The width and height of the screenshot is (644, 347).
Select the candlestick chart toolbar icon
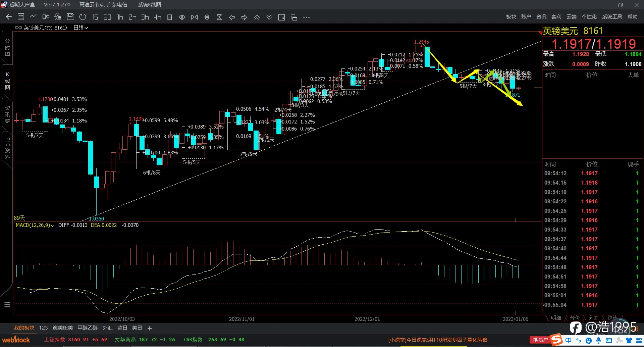tap(46, 17)
